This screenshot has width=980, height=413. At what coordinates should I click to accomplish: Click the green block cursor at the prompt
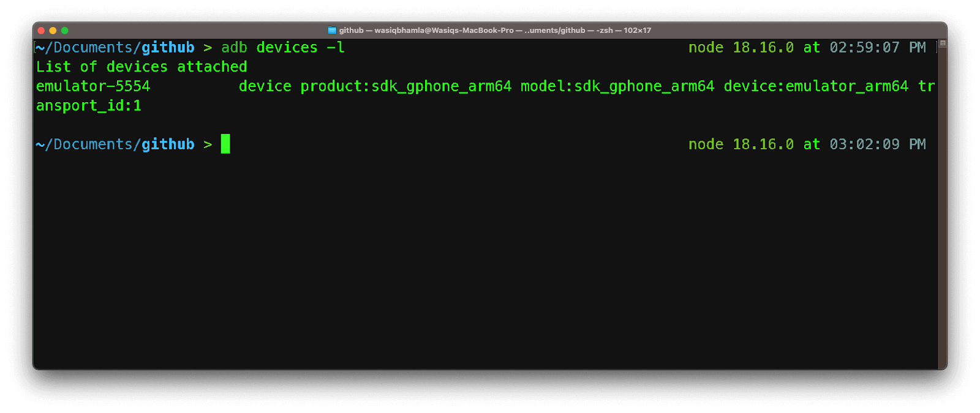225,144
